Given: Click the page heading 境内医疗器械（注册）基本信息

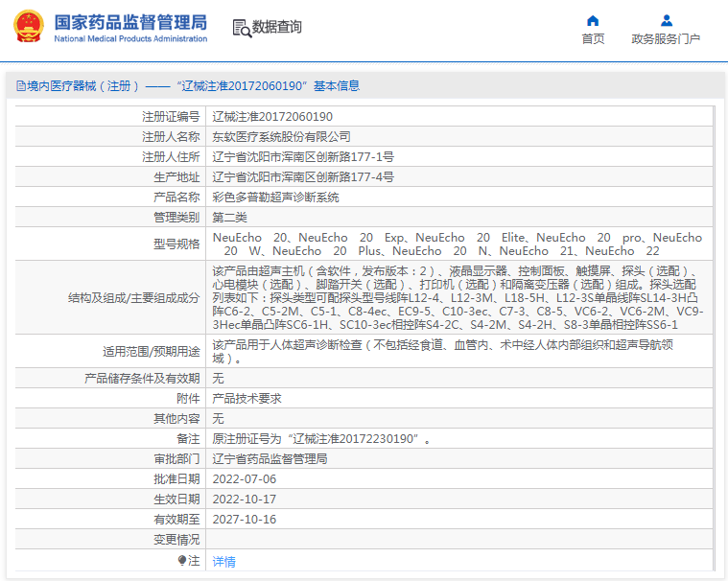Looking at the screenshot, I should click(x=193, y=86).
